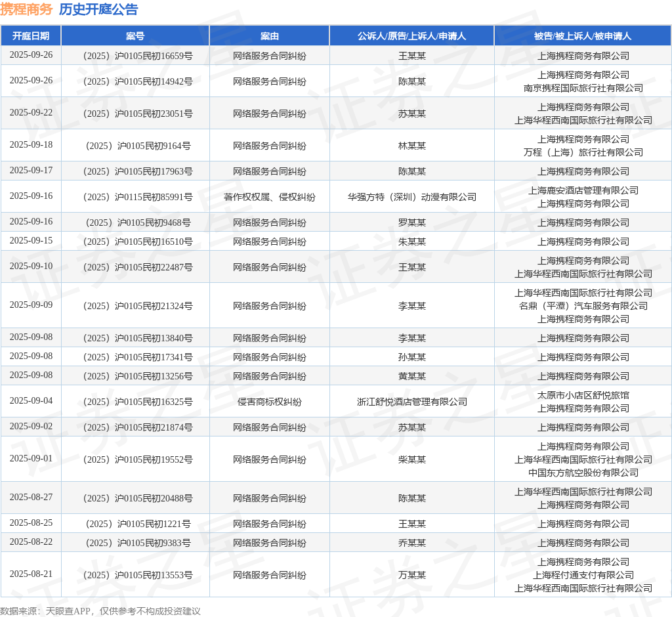672x617 pixels.
Task: Click case number 沪0105民初9164号
Action: (x=138, y=145)
